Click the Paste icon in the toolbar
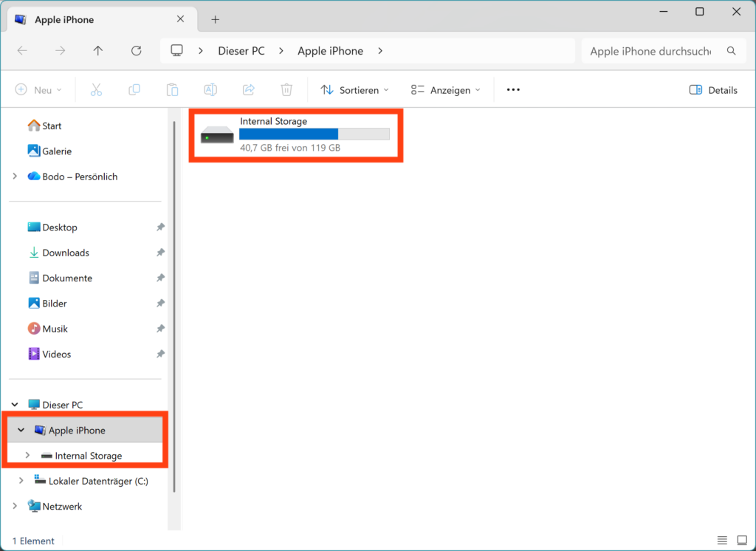 pyautogui.click(x=172, y=89)
